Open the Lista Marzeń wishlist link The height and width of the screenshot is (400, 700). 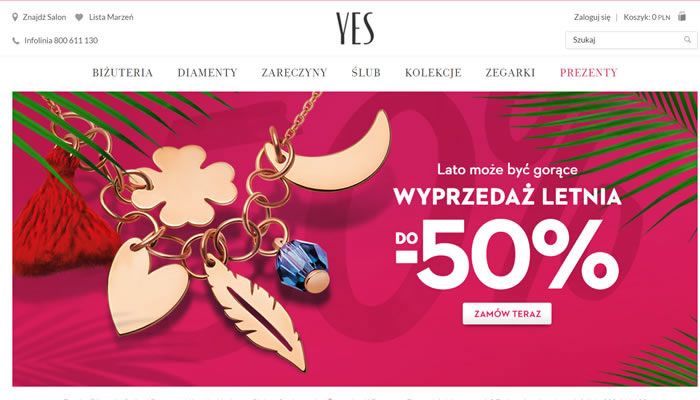pyautogui.click(x=111, y=17)
